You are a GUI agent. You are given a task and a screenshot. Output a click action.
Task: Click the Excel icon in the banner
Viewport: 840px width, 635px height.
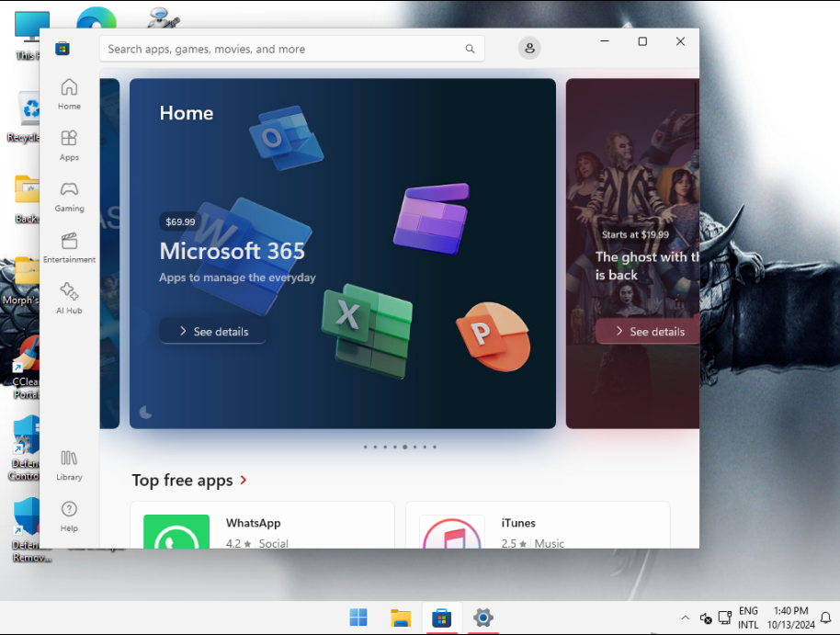pyautogui.click(x=368, y=331)
